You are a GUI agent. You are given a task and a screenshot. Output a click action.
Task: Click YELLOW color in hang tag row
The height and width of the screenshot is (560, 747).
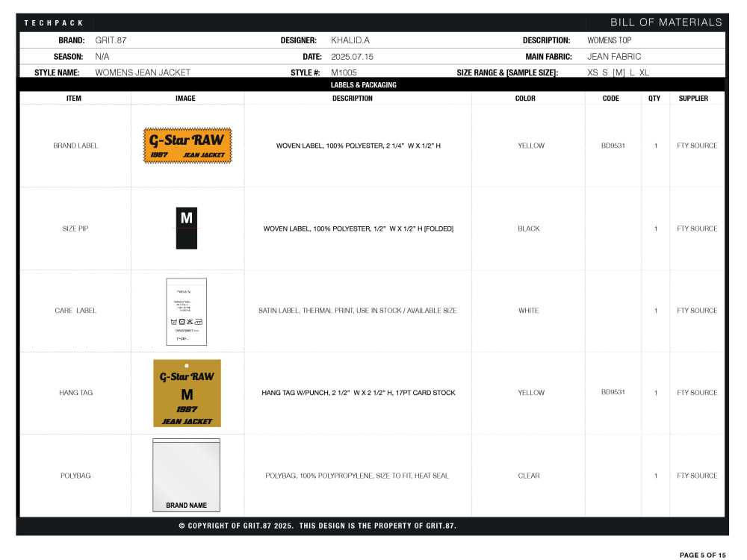531,393
